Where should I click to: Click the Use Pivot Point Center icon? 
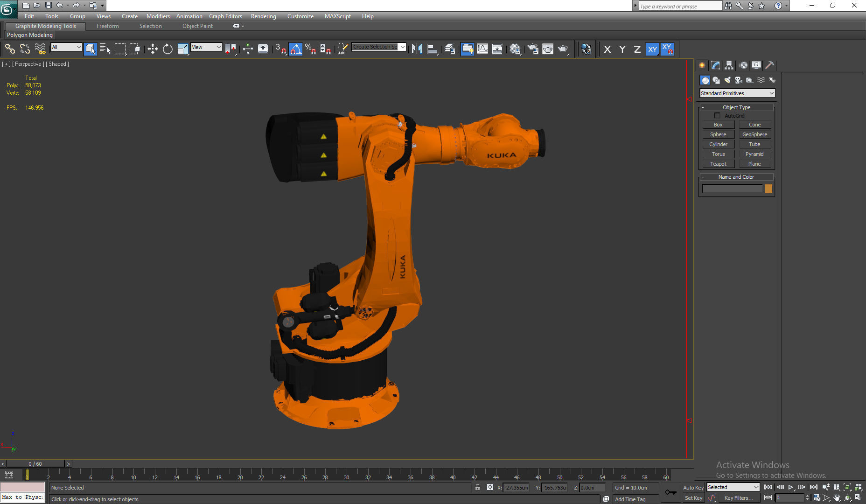[230, 49]
